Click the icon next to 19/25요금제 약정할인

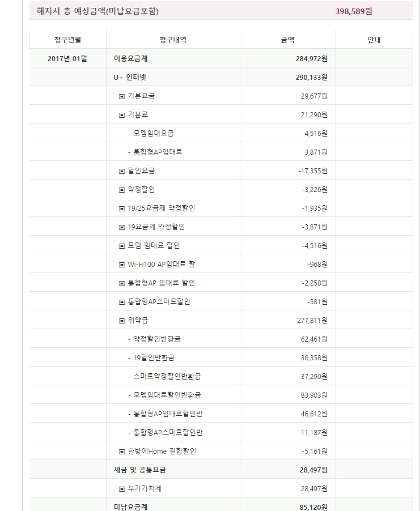[121, 208]
